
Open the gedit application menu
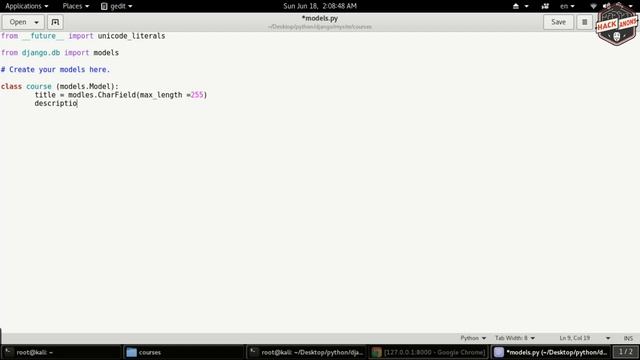(116, 6)
